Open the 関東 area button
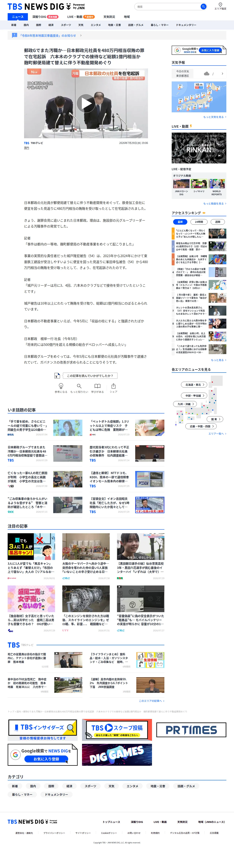Viewport: 234px width, 868px height. 215,419
